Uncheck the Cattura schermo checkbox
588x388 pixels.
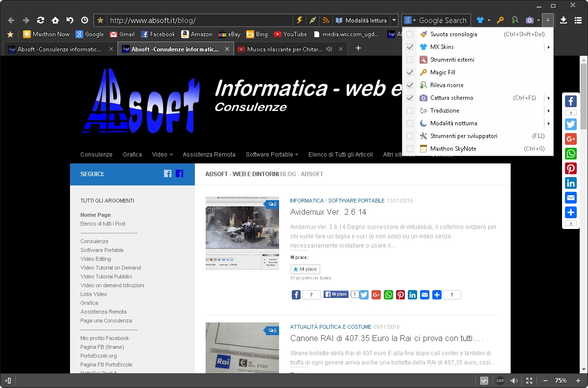(410, 98)
